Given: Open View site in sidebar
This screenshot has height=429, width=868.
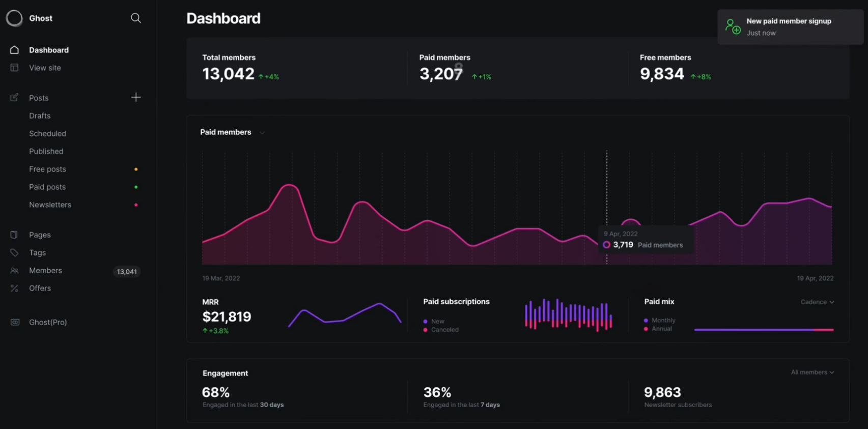Looking at the screenshot, I should (x=45, y=68).
